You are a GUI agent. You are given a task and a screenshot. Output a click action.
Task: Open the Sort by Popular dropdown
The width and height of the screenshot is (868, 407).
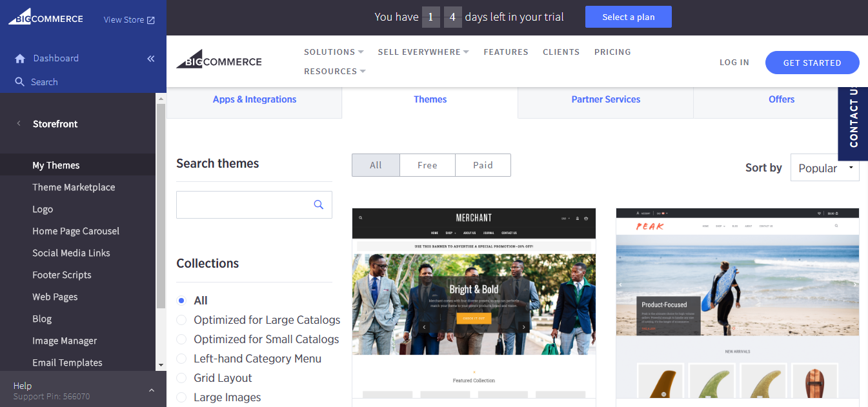(x=825, y=168)
